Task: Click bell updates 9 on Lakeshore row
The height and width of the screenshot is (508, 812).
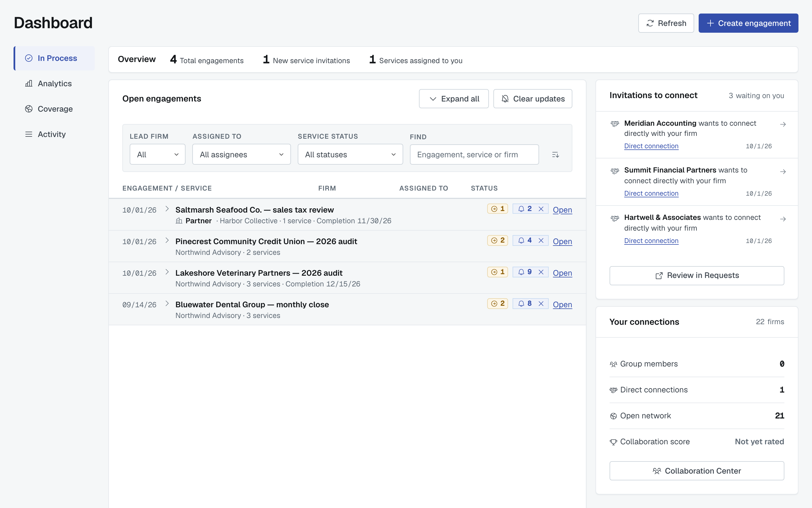Action: (525, 272)
